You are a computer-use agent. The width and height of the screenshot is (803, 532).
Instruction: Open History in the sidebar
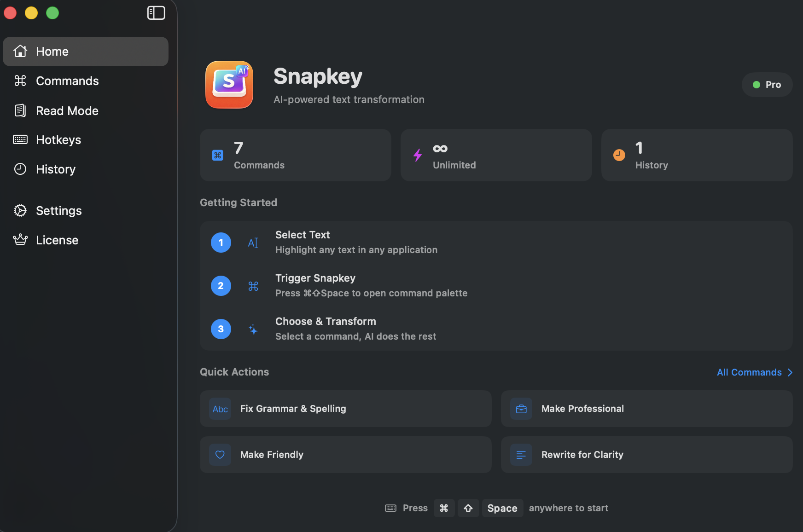pyautogui.click(x=86, y=169)
